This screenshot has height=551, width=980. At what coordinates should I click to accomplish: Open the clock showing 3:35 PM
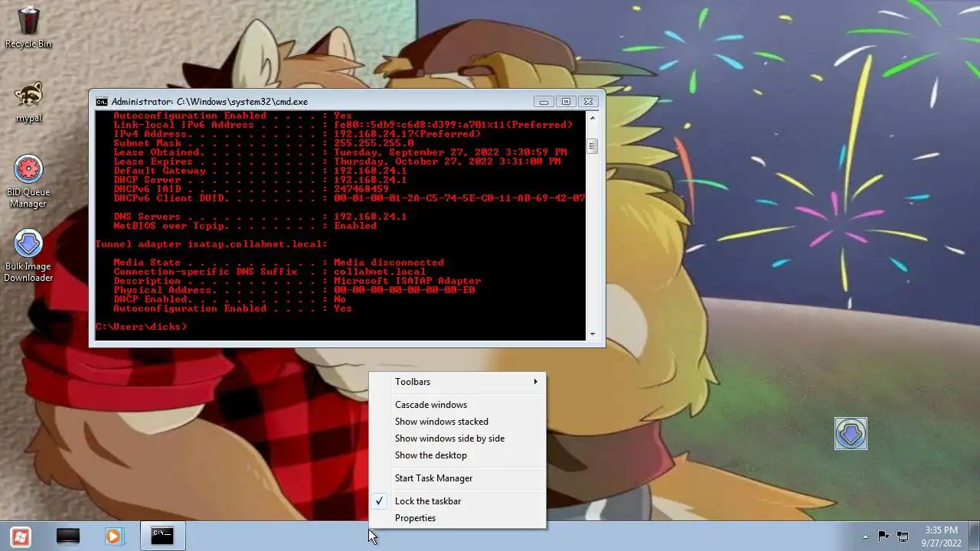pyautogui.click(x=941, y=536)
